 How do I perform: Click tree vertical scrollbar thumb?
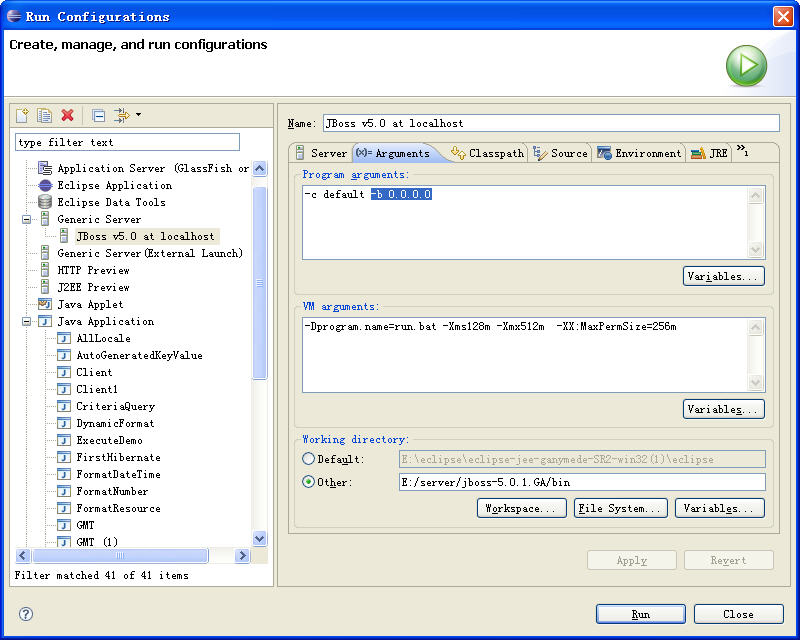260,283
